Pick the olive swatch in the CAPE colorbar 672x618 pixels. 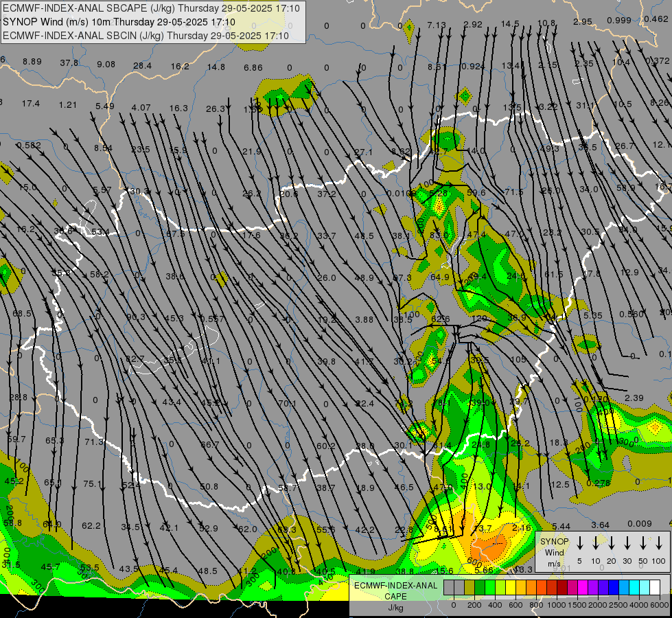[x=470, y=587]
